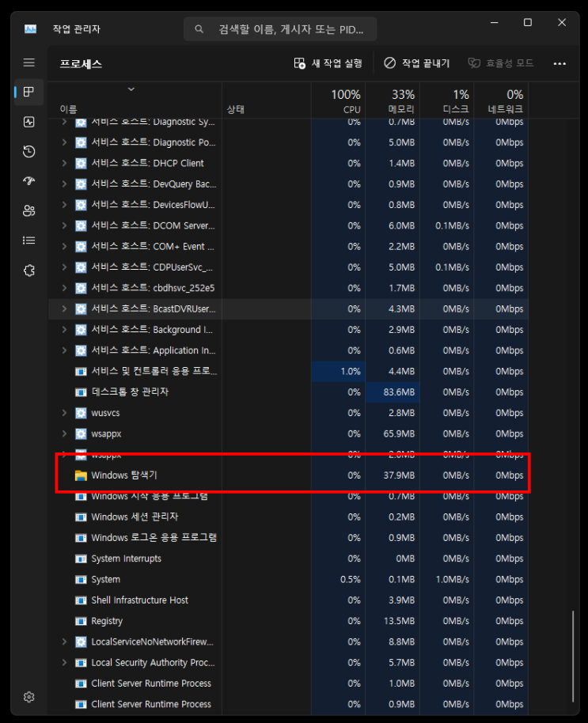
Task: Expand 서비스 호스트: DHCP Client row
Action: coord(64,163)
